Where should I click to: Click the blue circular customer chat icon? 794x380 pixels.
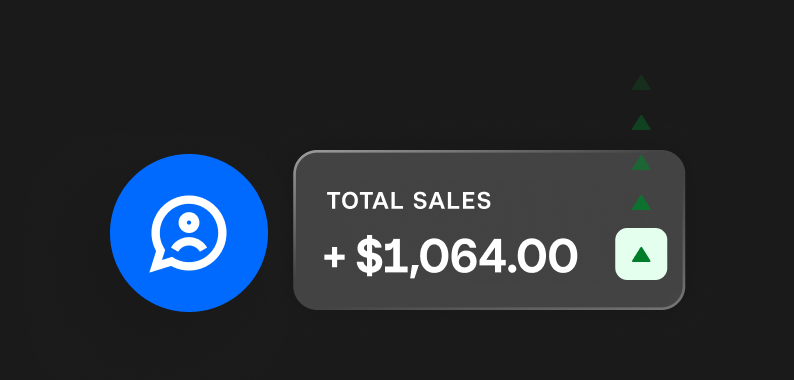(x=189, y=233)
